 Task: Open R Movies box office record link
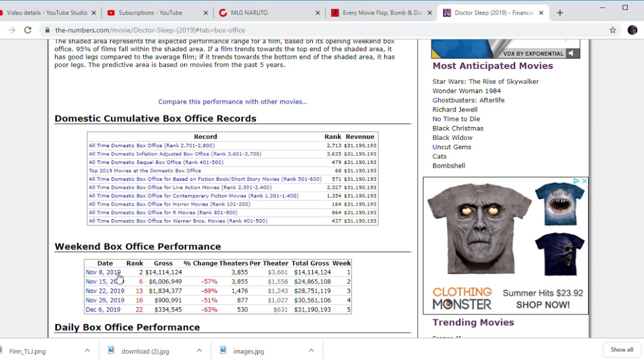[163, 213]
